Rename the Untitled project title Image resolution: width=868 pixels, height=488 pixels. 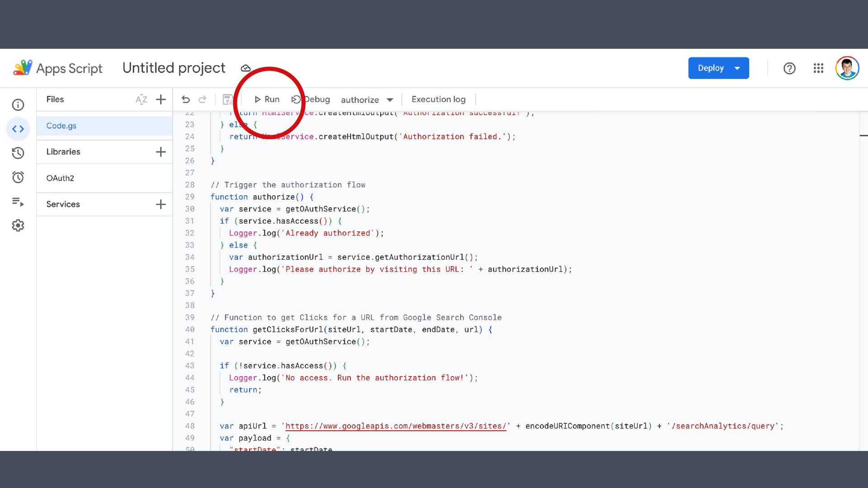coord(174,68)
